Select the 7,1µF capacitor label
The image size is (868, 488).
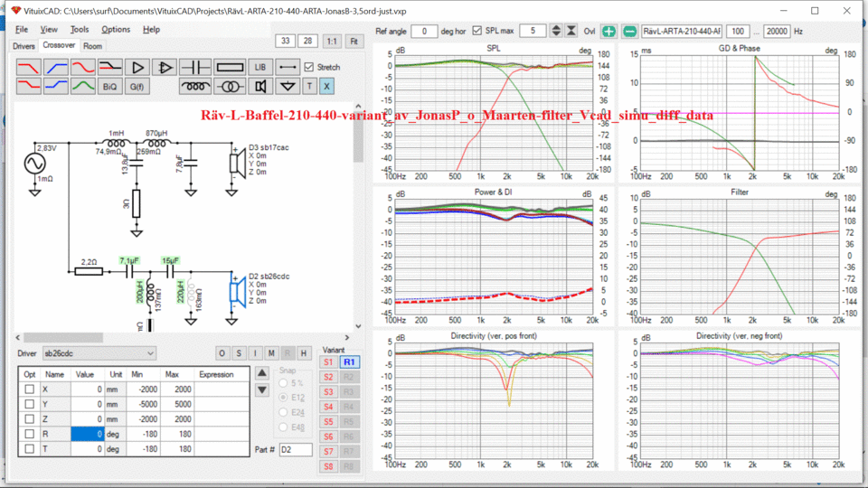(x=129, y=260)
